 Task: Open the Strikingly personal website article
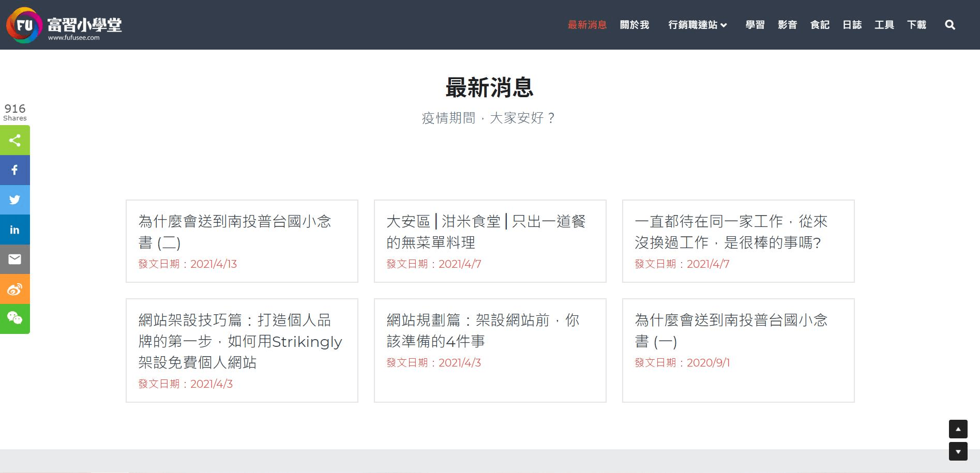click(240, 341)
